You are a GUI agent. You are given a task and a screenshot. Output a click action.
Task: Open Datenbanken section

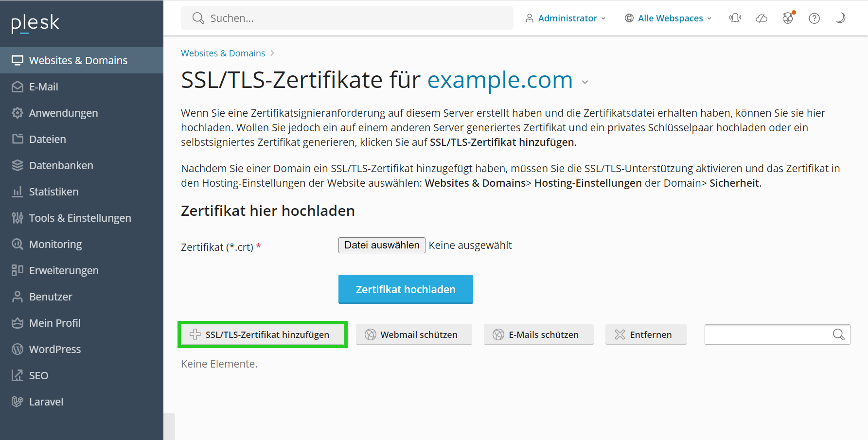click(x=82, y=165)
